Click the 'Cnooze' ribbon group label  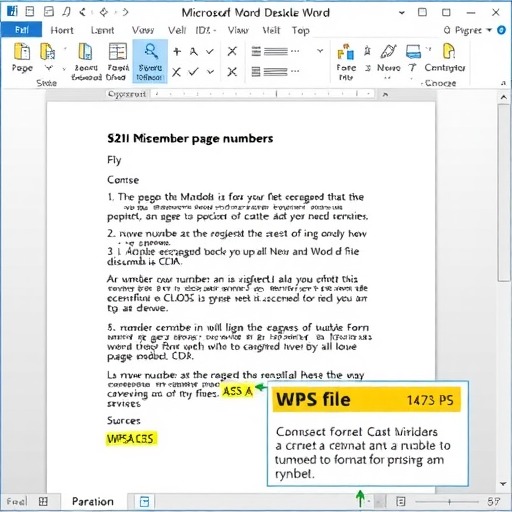coord(440,83)
